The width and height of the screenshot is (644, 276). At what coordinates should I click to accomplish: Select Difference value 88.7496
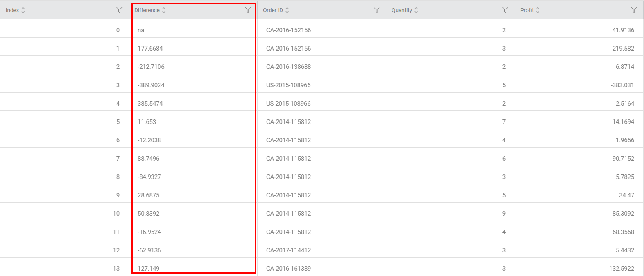pos(148,158)
